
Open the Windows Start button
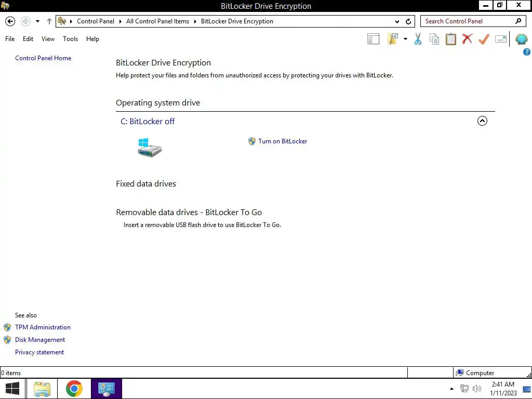12,389
